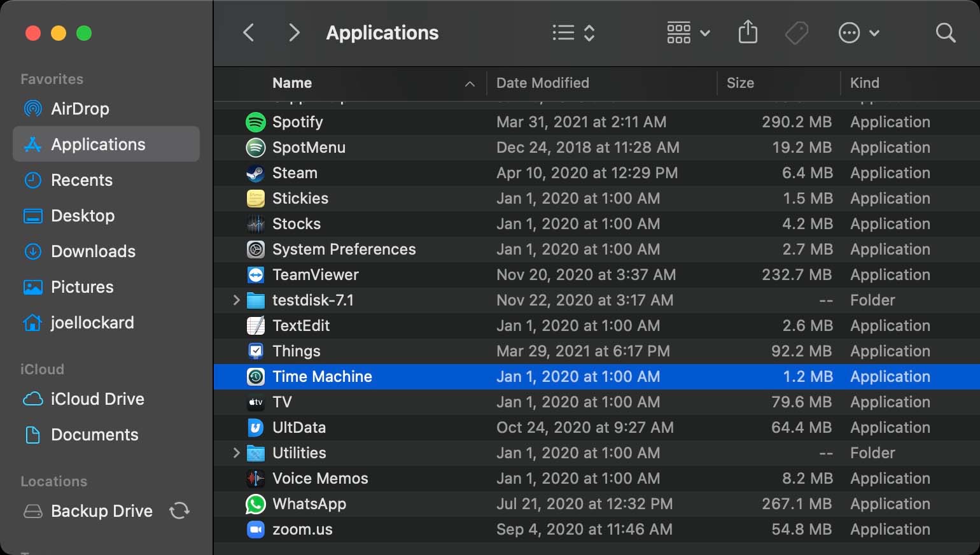Select the TeamViewer app icon
980x555 pixels.
click(x=255, y=274)
